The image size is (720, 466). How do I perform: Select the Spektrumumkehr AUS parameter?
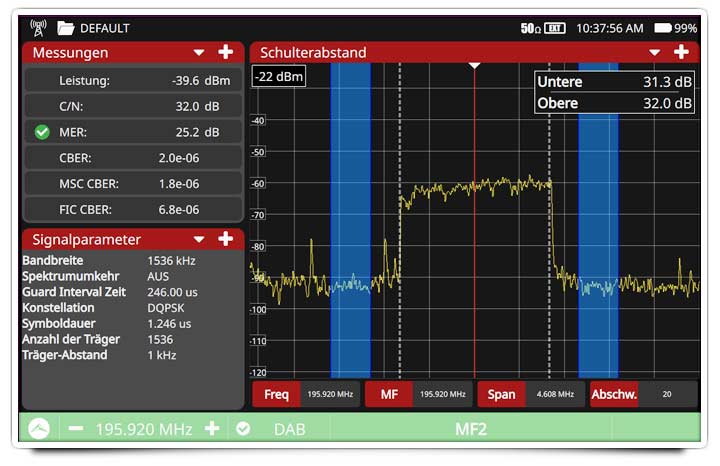pos(96,276)
